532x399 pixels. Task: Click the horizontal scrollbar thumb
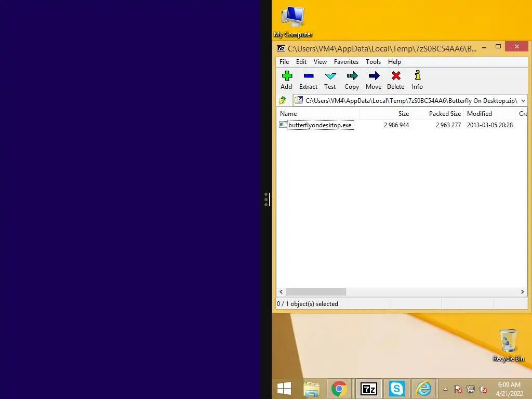(315, 292)
